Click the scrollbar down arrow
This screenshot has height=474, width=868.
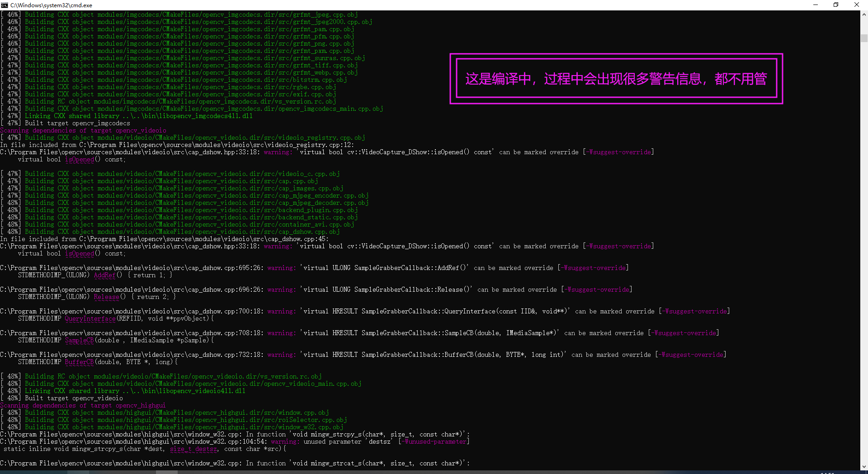pyautogui.click(x=863, y=467)
